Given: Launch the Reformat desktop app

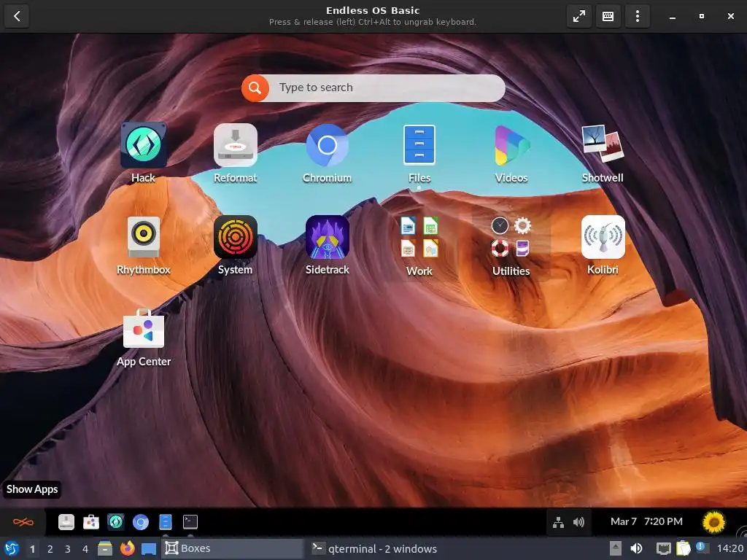Looking at the screenshot, I should 236,145.
